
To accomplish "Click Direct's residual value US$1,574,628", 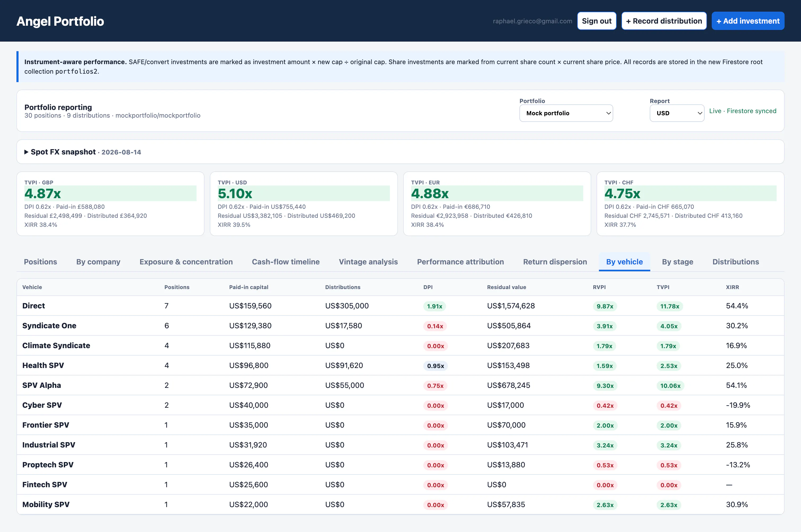I will tap(511, 306).
